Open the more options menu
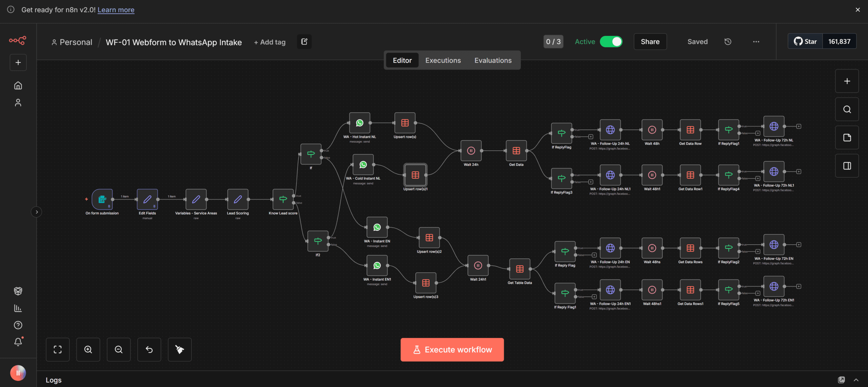868x387 pixels. coord(756,41)
